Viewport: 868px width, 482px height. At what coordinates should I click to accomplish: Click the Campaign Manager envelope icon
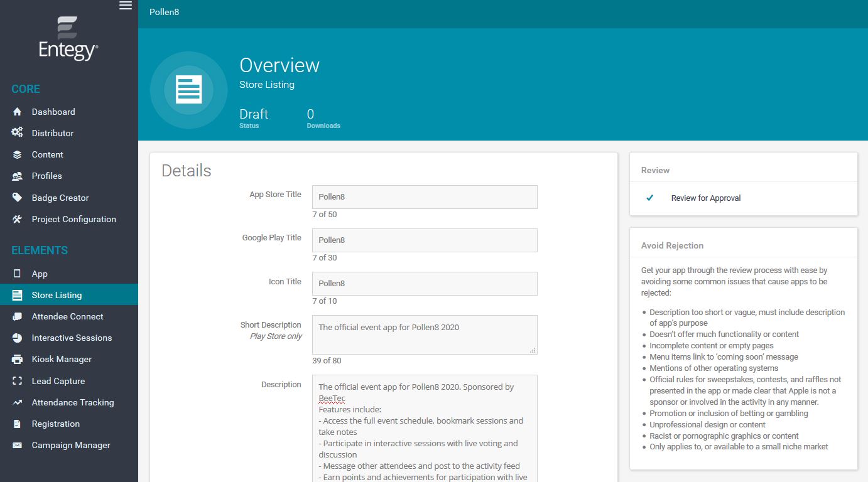(x=18, y=445)
